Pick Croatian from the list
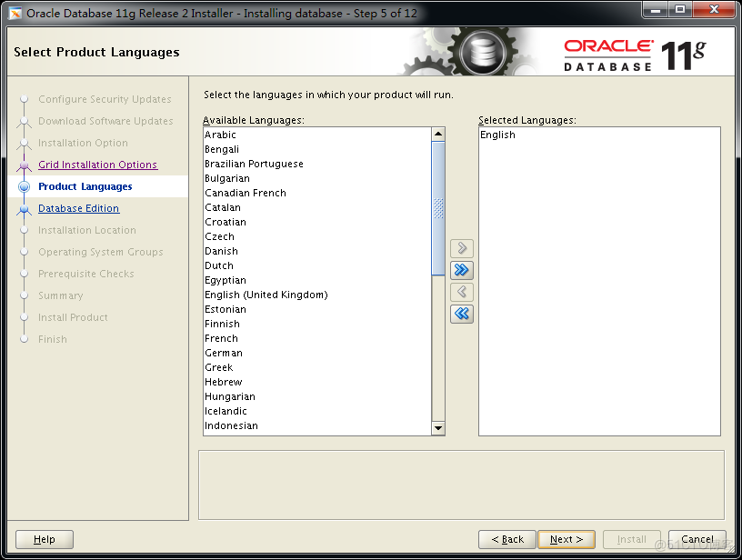This screenshot has height=560, width=742. coord(317,222)
